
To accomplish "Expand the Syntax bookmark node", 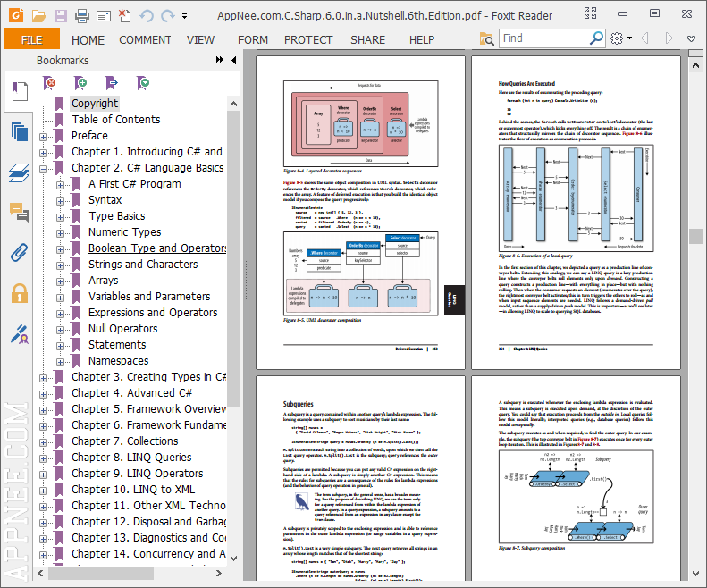I will pos(61,201).
